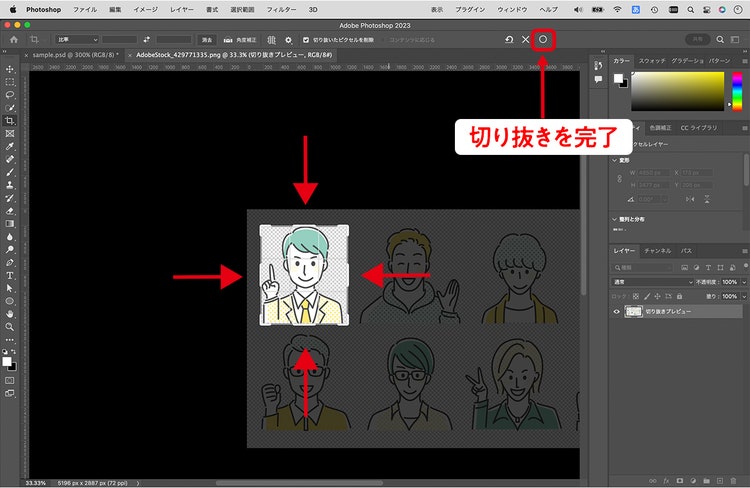This screenshot has width=750, height=488.
Task: Hide the 切り抜きプレビュー layer via eye icon
Action: point(617,311)
